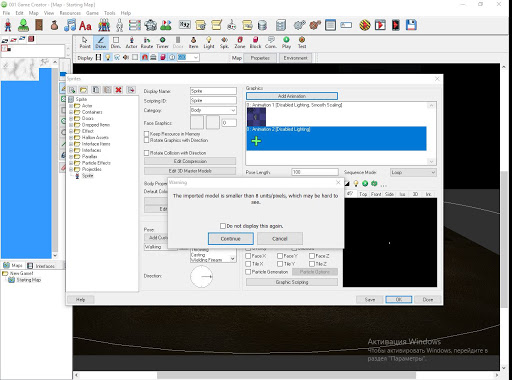Open the File menu
512x380 pixels.
(6, 13)
